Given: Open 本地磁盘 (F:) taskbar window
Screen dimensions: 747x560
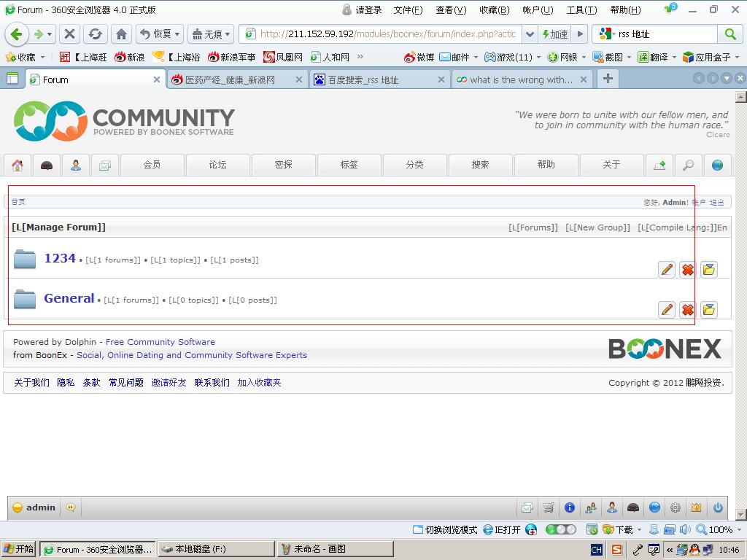Looking at the screenshot, I should 217,549.
